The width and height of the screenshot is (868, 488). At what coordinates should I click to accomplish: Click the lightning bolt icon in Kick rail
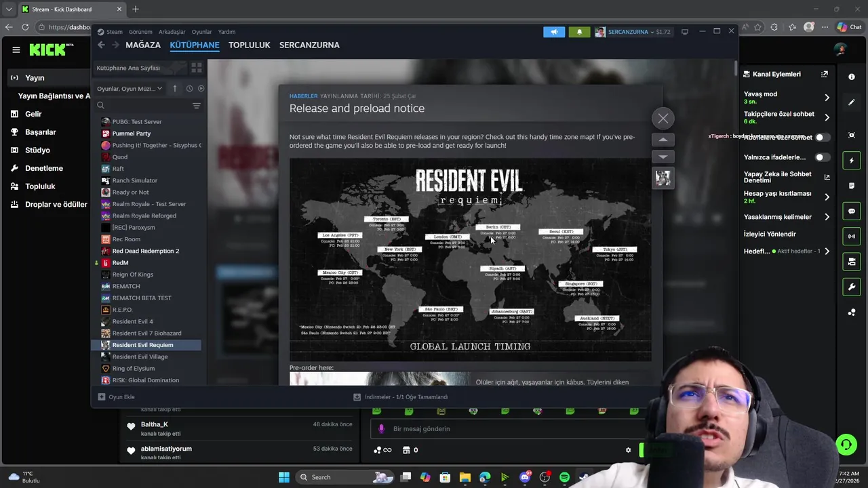coord(852,161)
